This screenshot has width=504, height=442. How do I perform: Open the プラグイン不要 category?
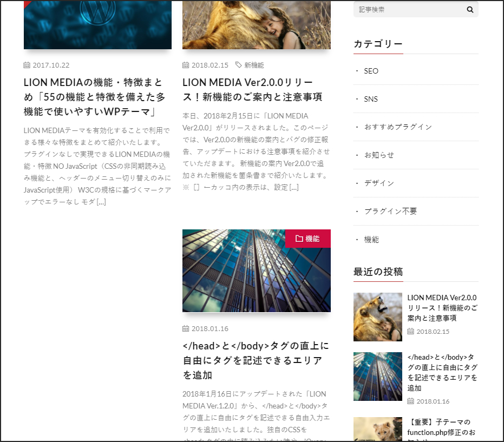390,211
